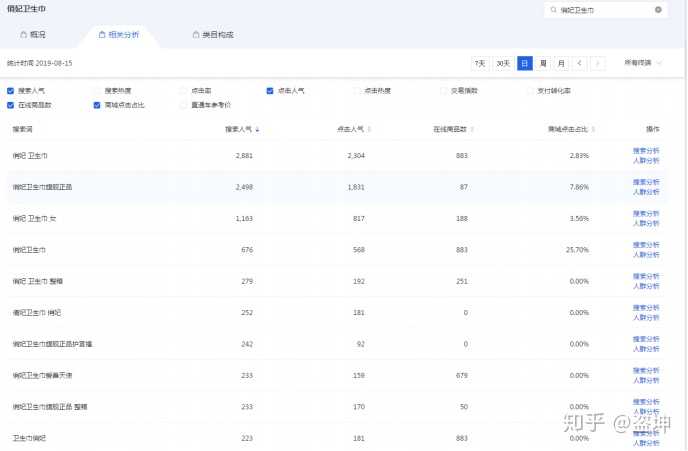Image resolution: width=688 pixels, height=451 pixels.
Task: Open the 类目构成 tab
Action: (x=211, y=34)
